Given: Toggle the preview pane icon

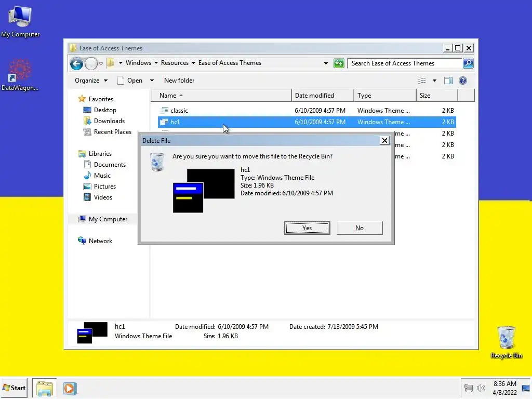Looking at the screenshot, I should pos(448,81).
